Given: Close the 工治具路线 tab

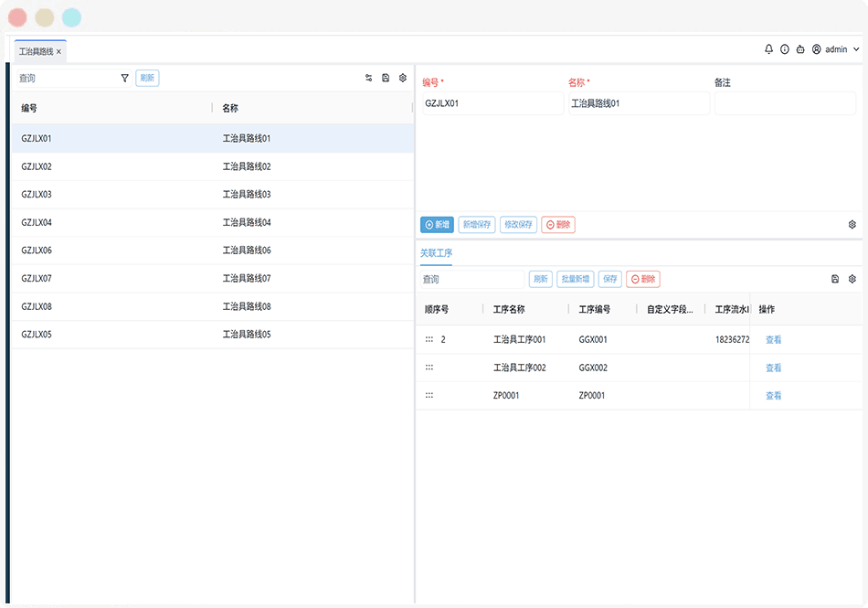Looking at the screenshot, I should [58, 51].
